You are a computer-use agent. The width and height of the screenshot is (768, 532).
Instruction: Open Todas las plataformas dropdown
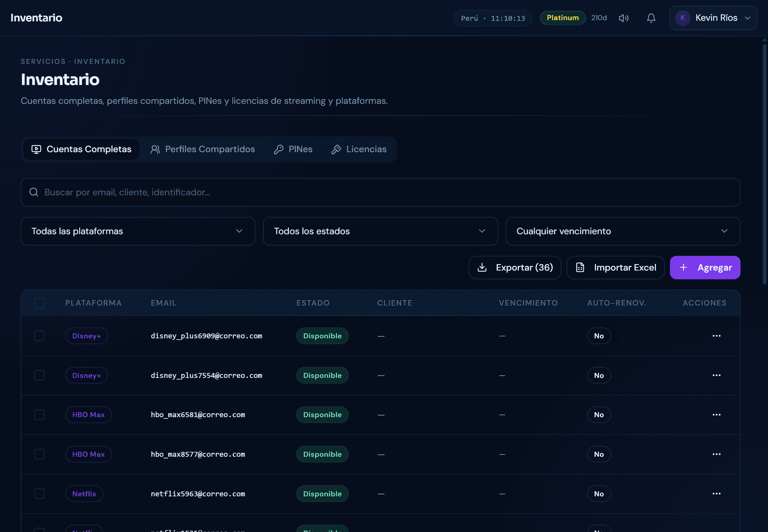pos(138,231)
